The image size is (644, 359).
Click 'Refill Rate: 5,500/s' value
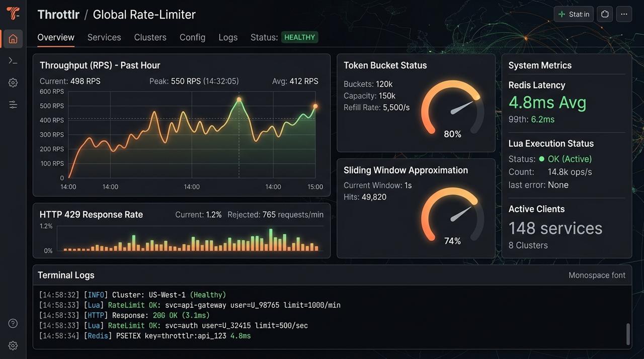click(x=376, y=107)
